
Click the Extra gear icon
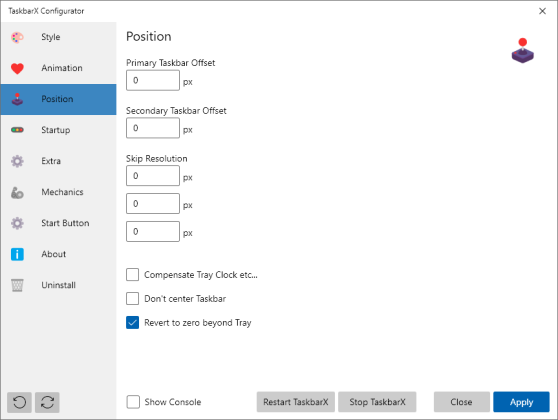(x=17, y=161)
